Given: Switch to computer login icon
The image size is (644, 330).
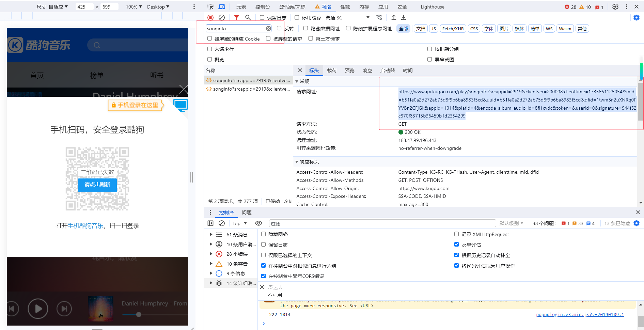Looking at the screenshot, I should click(x=180, y=105).
